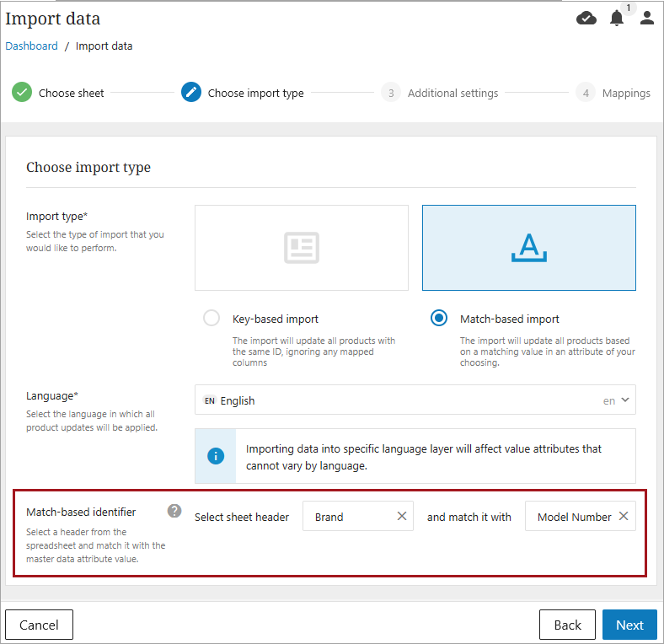Click the blue info icon in the notice
664x644 pixels.
tap(216, 456)
